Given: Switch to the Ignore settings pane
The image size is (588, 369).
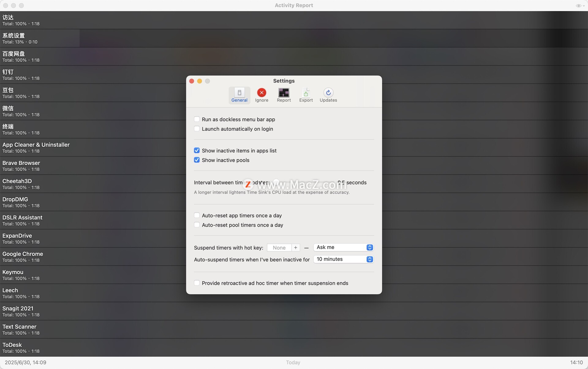Looking at the screenshot, I should 262,95.
